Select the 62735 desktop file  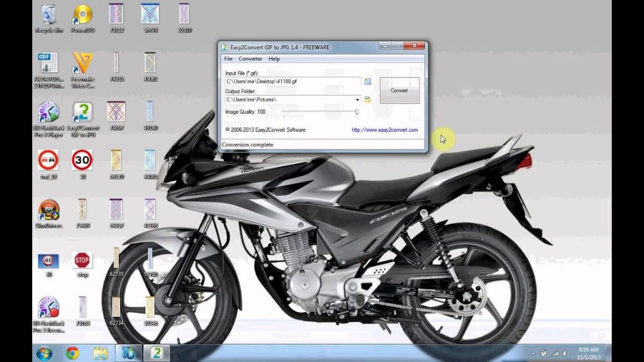click(116, 262)
